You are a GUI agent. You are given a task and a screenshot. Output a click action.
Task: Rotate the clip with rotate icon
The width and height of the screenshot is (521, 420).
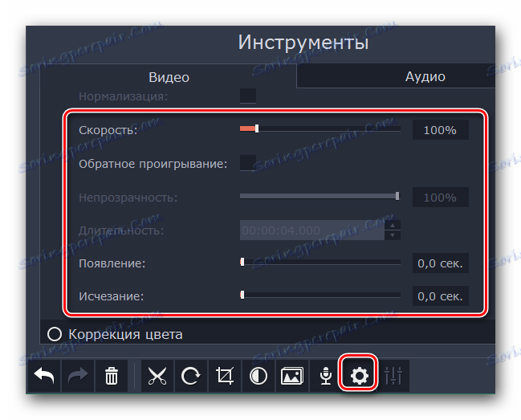(x=191, y=376)
